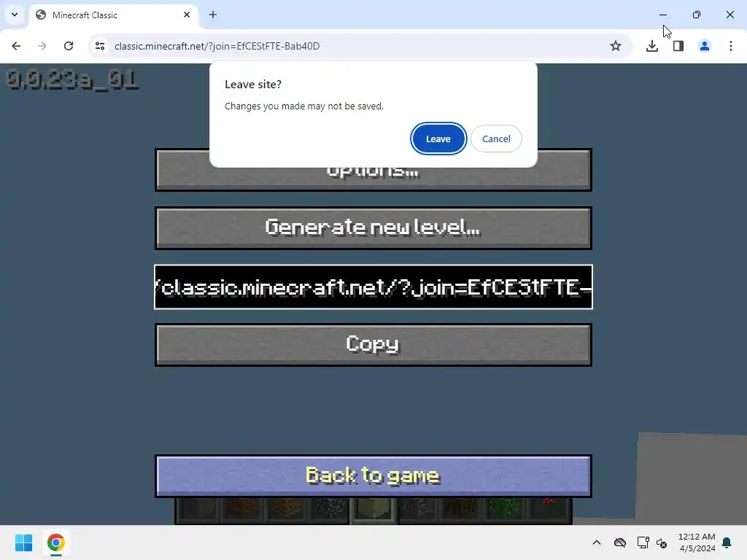Click the muted volume tray icon

662,542
